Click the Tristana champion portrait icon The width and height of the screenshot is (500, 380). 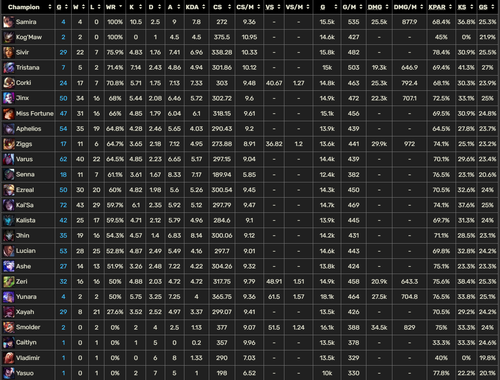pos(8,68)
